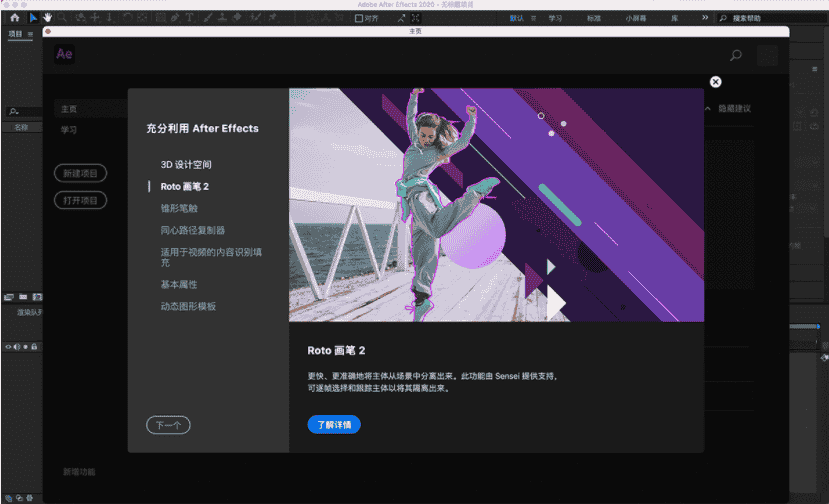
Task: Expand the workspace overflow chevron
Action: [x=705, y=18]
